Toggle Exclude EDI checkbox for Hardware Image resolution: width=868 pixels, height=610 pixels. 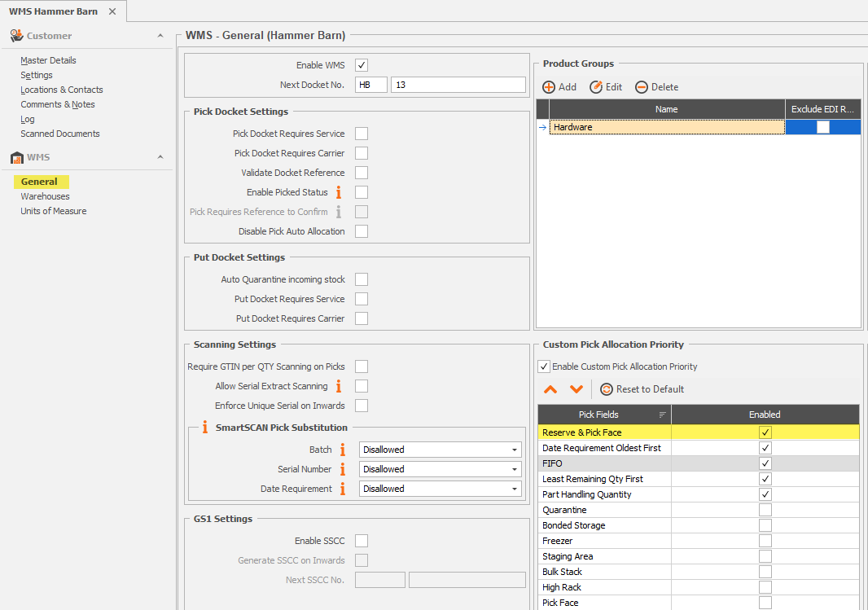tap(823, 127)
